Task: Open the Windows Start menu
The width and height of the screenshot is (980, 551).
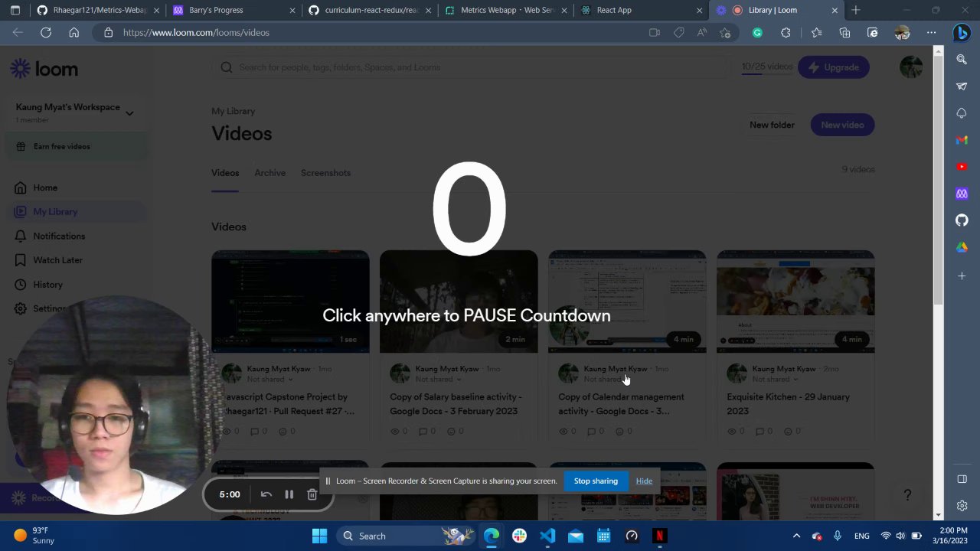Action: (x=319, y=536)
